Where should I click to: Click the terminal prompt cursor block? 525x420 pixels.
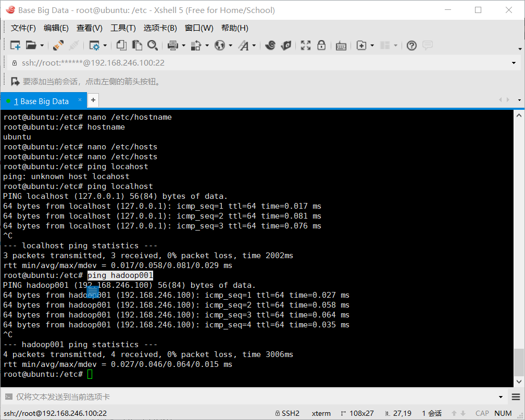click(x=90, y=374)
